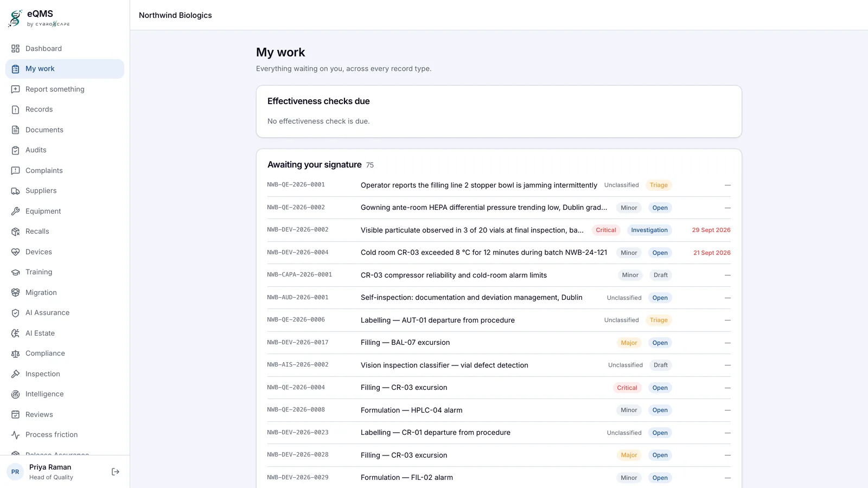Click Open badge on NWB-DEV-2026-0028 row
The width and height of the screenshot is (868, 488).
[x=660, y=455]
